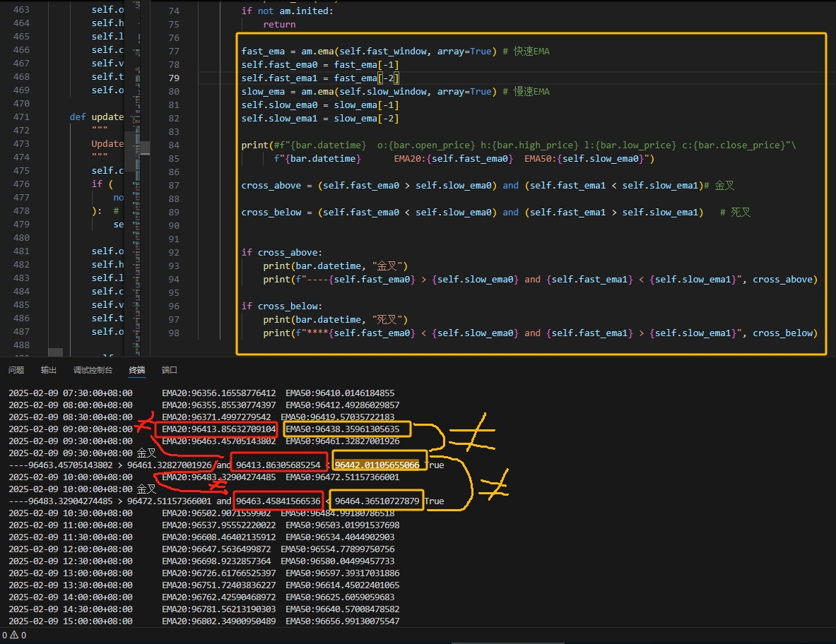
Task: Click line number 87 in the gutter
Action: (x=174, y=186)
